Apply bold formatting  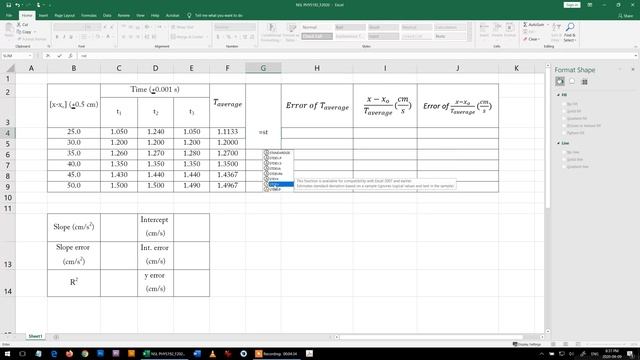[57, 37]
